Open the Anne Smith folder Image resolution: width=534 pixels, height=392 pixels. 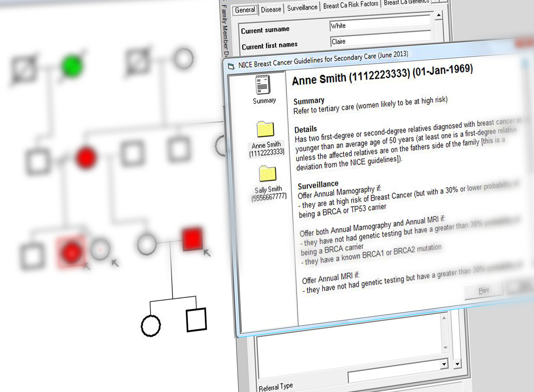point(266,130)
